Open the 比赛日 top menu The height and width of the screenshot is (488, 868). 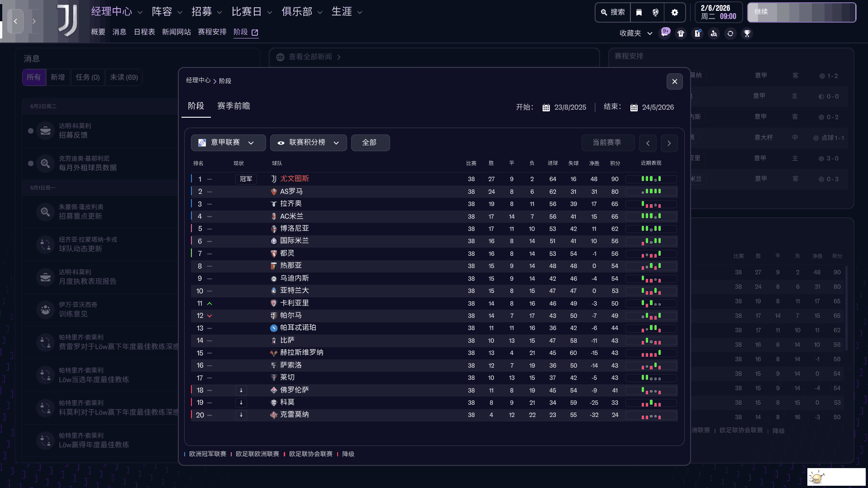(251, 12)
